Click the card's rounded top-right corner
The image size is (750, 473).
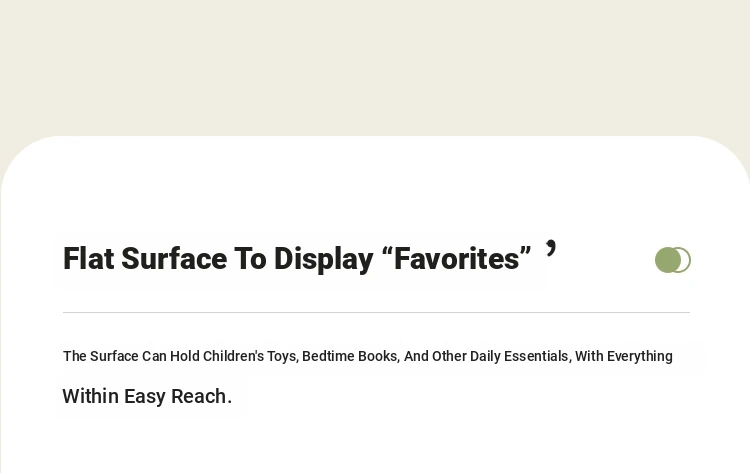click(728, 156)
